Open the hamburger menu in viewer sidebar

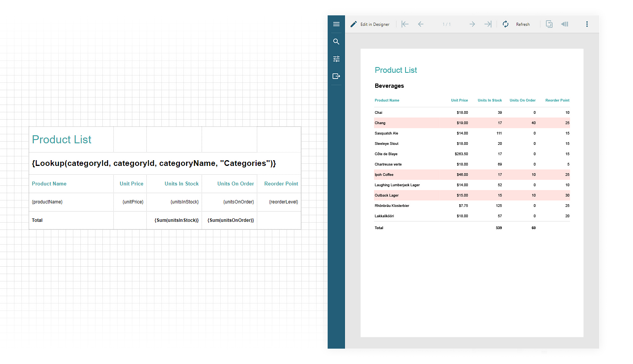coord(336,24)
